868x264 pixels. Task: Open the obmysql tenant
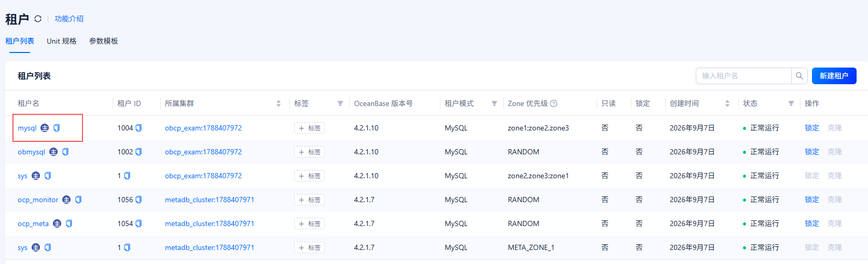coord(32,152)
